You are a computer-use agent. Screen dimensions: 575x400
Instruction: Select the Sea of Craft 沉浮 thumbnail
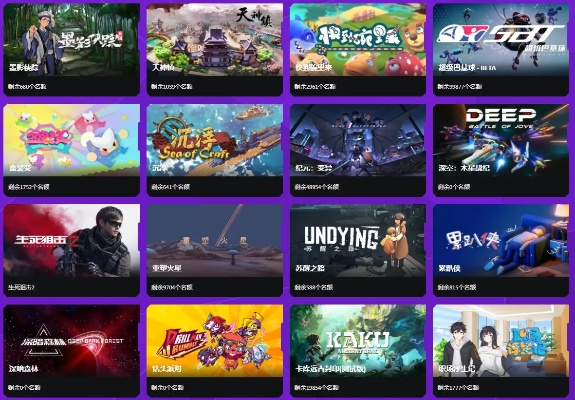point(215,140)
